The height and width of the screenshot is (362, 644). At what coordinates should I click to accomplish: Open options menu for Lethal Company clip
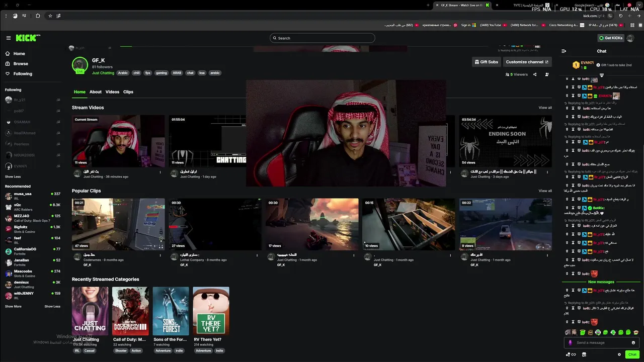[x=257, y=255]
